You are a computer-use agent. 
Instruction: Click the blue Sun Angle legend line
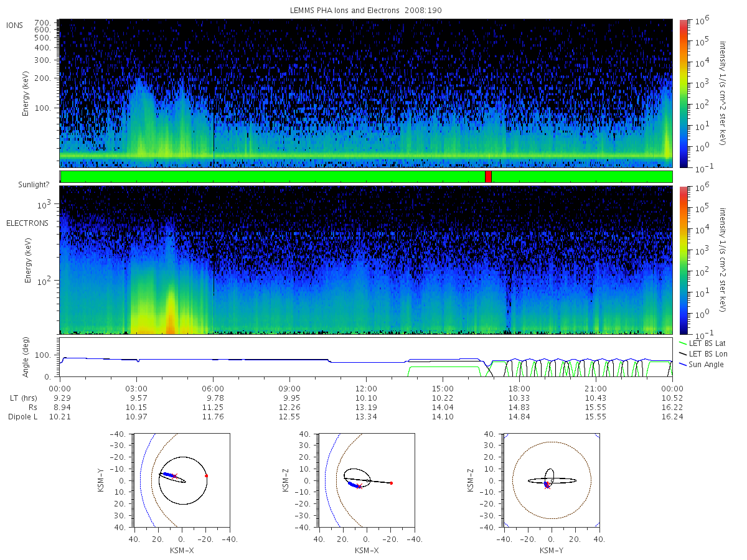(x=684, y=364)
